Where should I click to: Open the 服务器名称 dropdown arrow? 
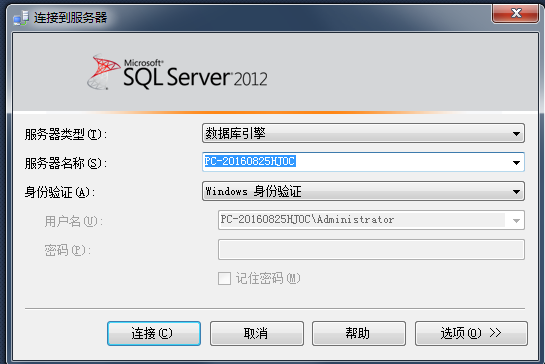516,162
